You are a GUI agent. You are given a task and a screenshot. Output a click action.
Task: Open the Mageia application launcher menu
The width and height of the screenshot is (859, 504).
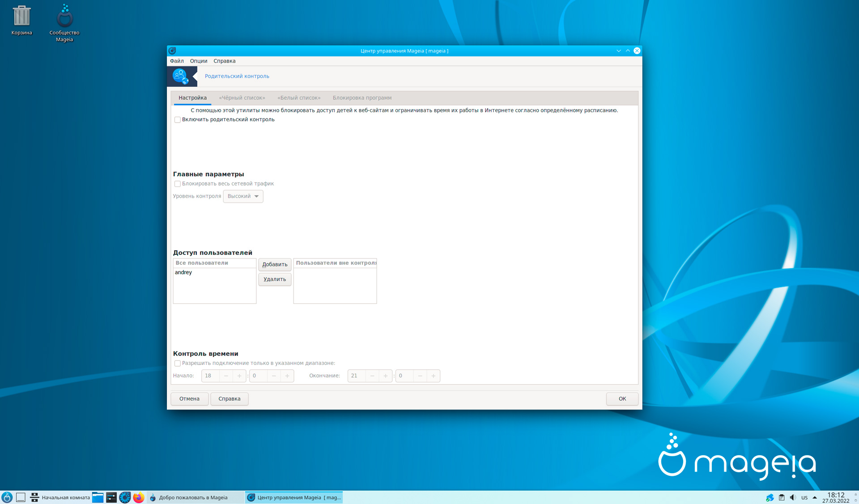point(7,497)
